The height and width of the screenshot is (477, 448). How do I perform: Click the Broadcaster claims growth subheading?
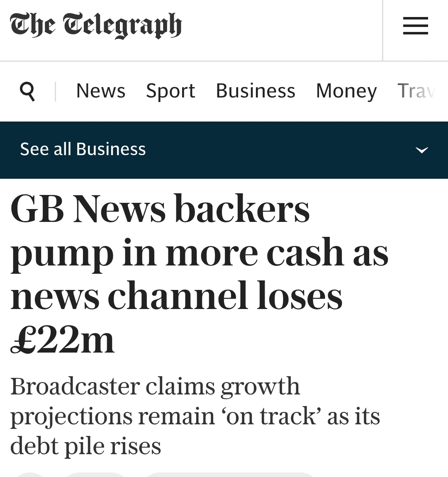point(155,387)
